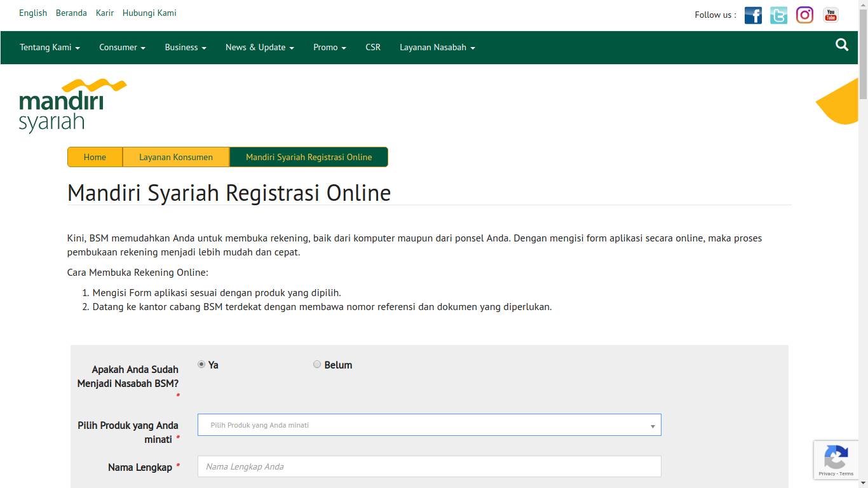The image size is (868, 488).
Task: Open the Instagram profile icon
Action: [x=804, y=15]
